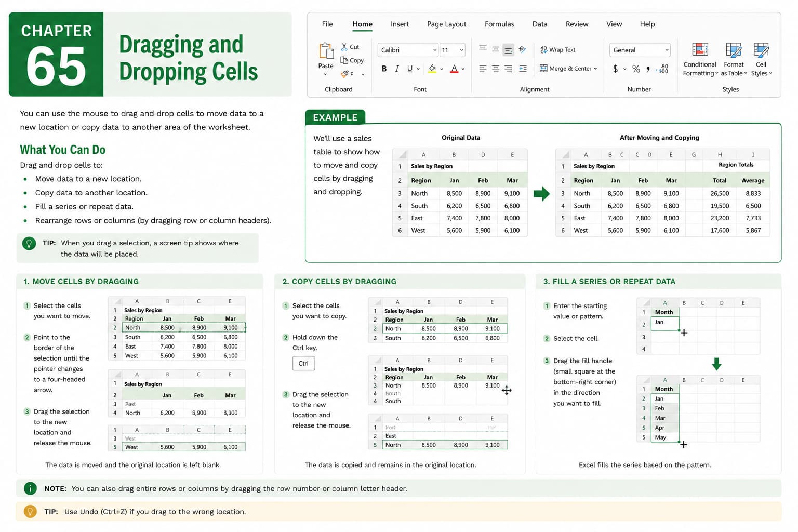This screenshot has height=532, width=798.
Task: Open the Review tab
Action: 577,24
